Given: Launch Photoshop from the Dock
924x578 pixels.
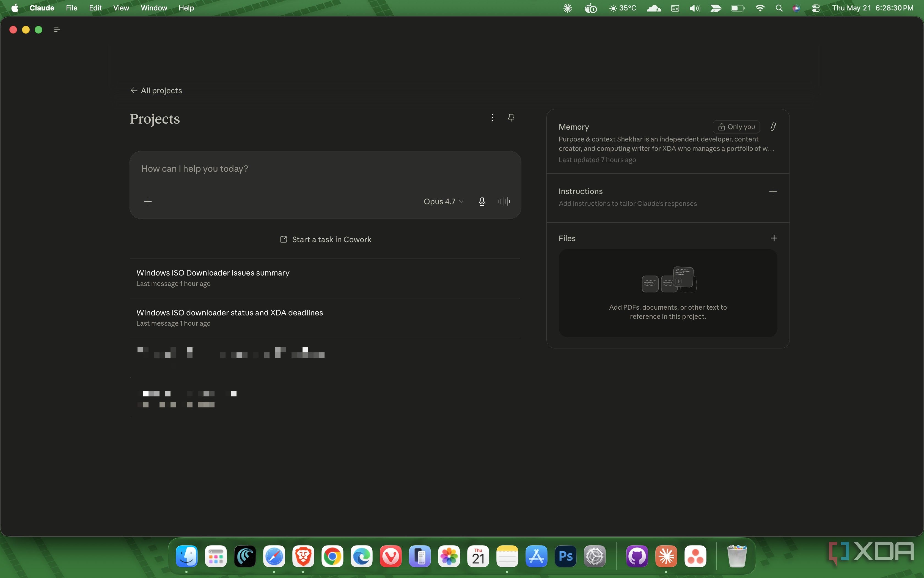Looking at the screenshot, I should (565, 556).
